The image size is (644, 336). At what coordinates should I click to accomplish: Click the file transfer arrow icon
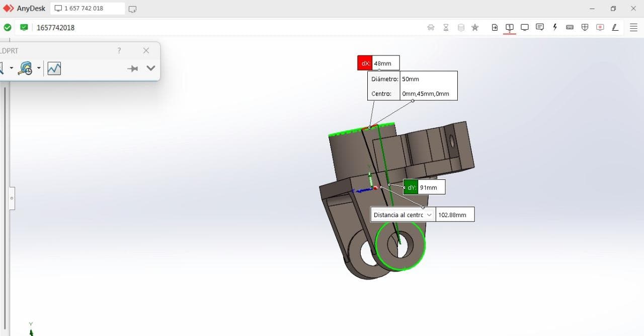[x=495, y=27]
